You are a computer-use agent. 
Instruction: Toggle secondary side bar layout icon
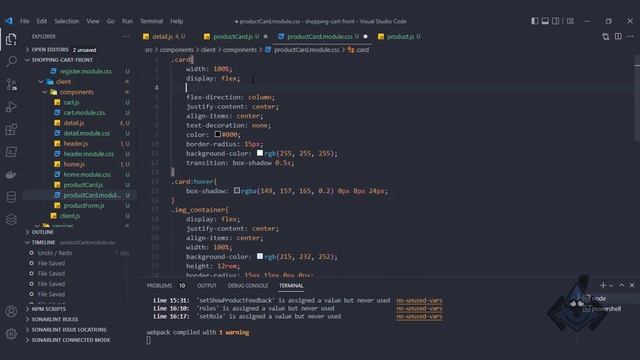(556, 21)
